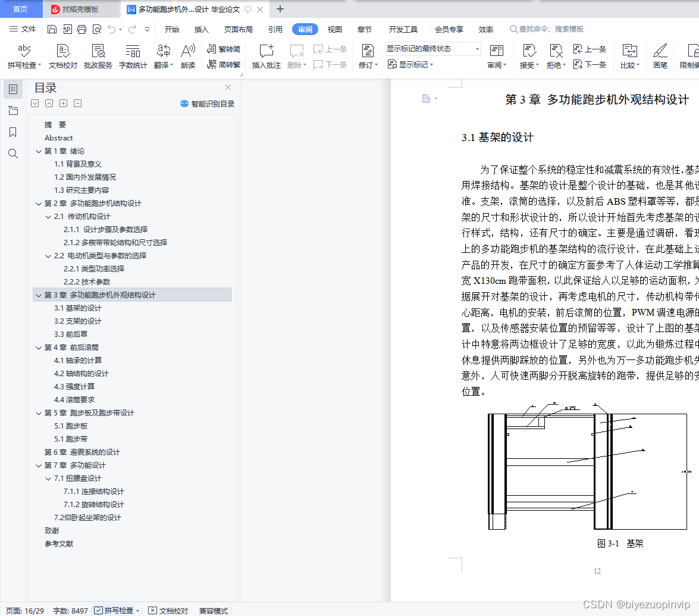The height and width of the screenshot is (616, 699).
Task: Jump to 第 6 章 避震系统的设计
Action: tap(83, 452)
